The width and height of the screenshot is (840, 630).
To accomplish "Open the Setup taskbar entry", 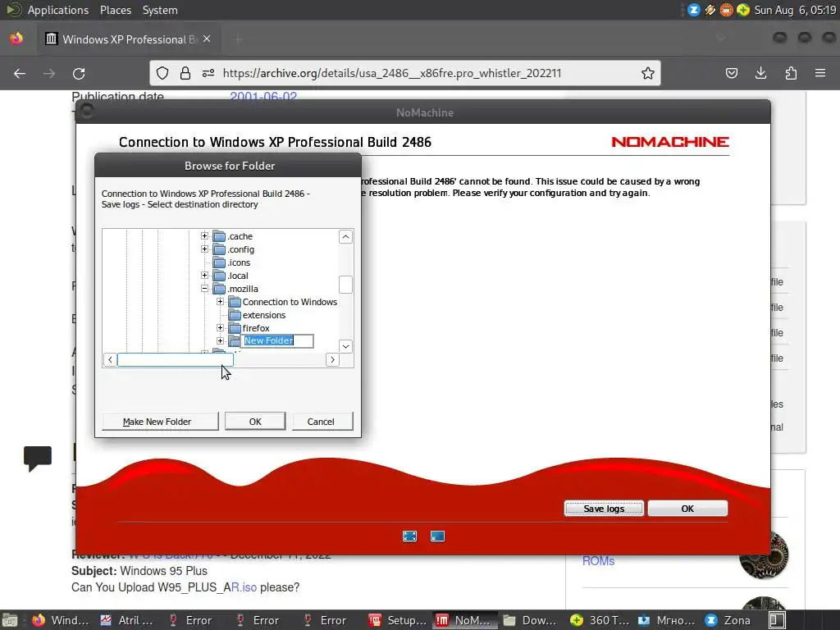I will (398, 620).
